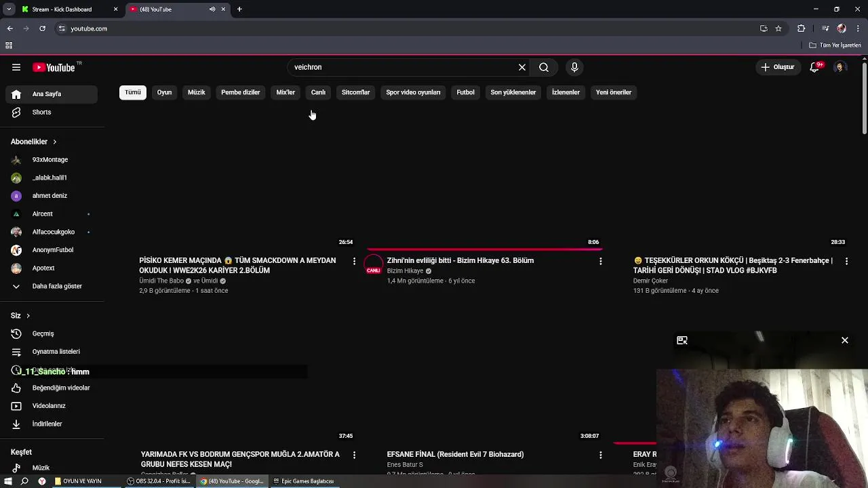
Task: Mute the YouTube tab audio icon
Action: [x=212, y=9]
